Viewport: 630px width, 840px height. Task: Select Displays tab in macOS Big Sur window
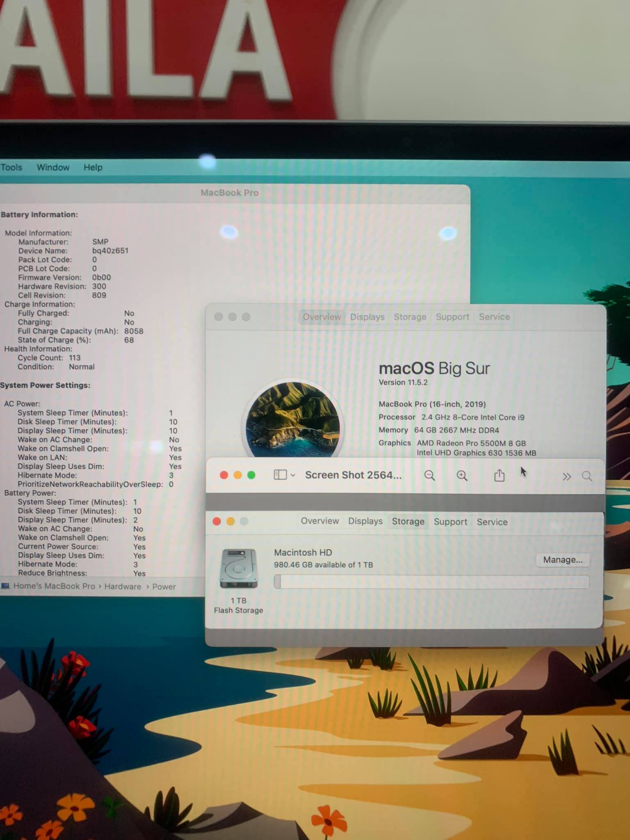click(367, 317)
